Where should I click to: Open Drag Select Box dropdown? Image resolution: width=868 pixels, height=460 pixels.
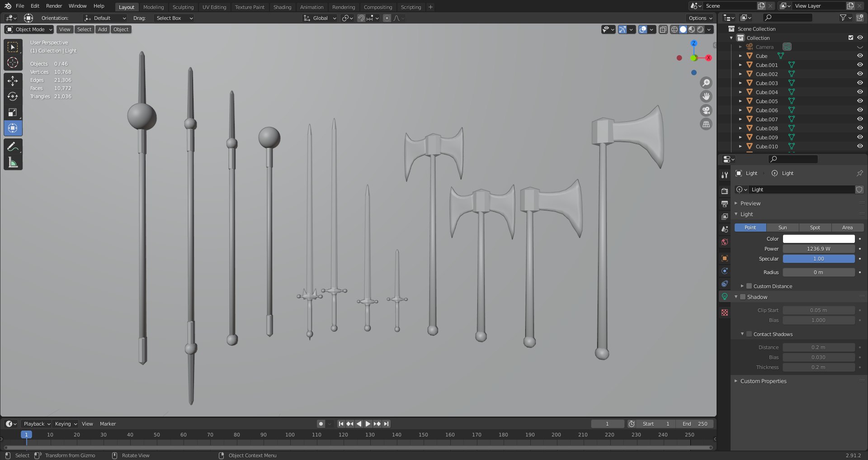point(174,18)
